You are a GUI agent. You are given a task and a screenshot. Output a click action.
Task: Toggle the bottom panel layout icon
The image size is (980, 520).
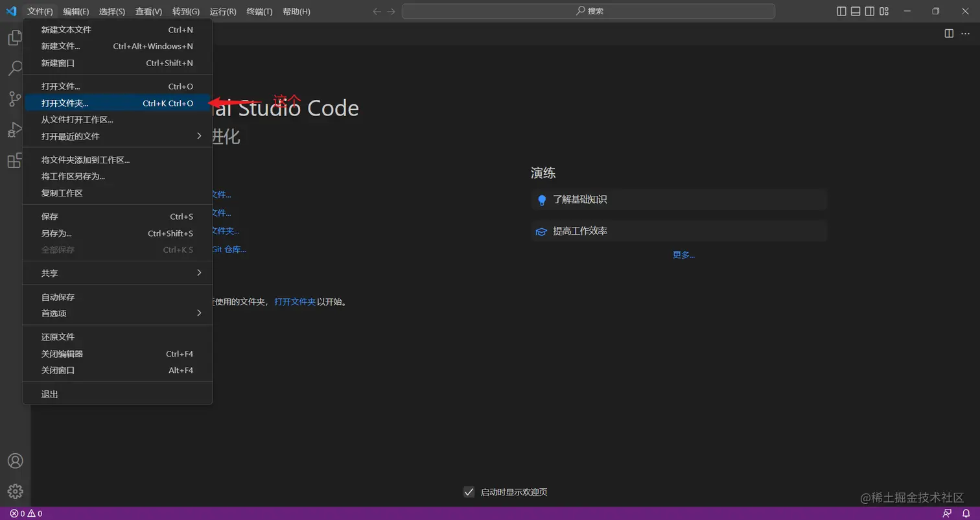click(856, 11)
